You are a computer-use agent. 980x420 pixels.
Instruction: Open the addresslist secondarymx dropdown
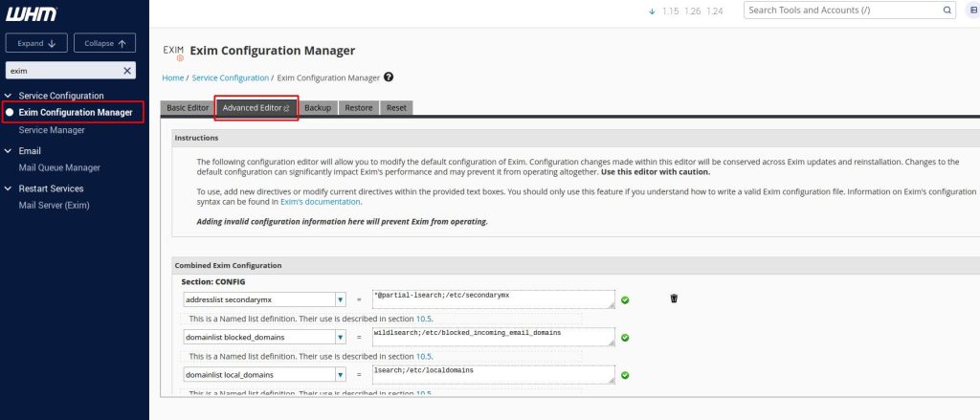coord(340,299)
